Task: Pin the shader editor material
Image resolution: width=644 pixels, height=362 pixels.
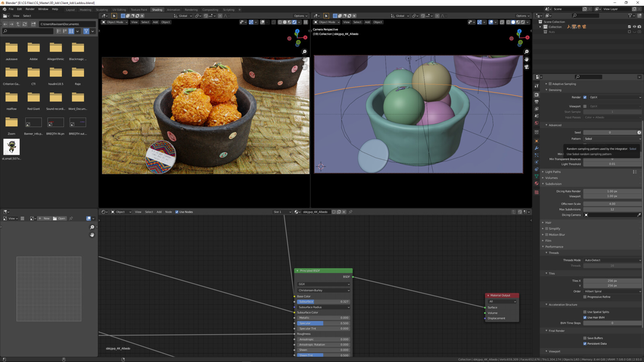Action: pos(350,212)
